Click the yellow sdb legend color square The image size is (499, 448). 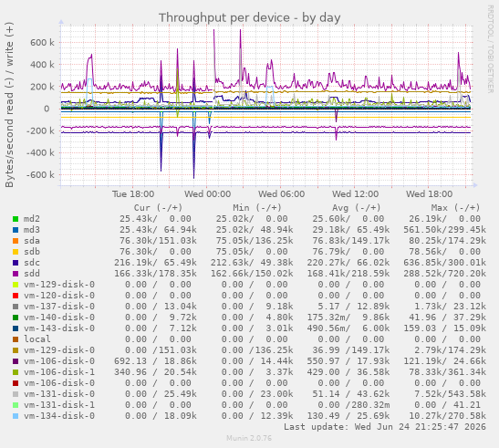[x=16, y=252]
